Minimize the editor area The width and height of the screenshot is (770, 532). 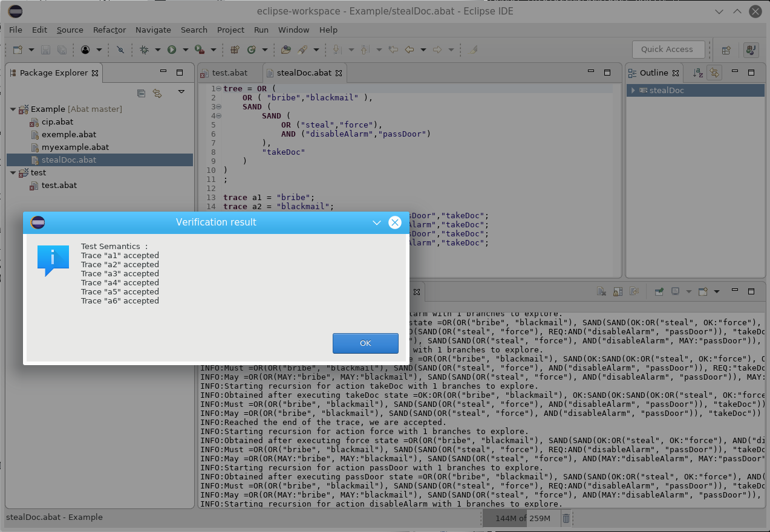coord(591,73)
